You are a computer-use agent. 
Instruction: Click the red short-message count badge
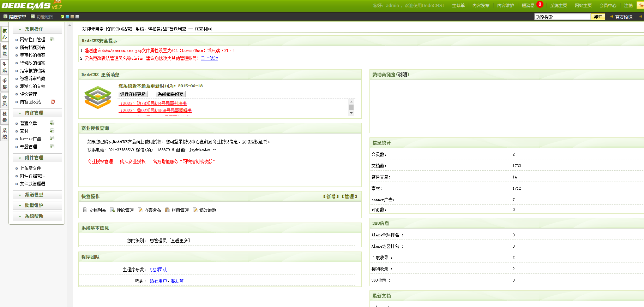(540, 5)
